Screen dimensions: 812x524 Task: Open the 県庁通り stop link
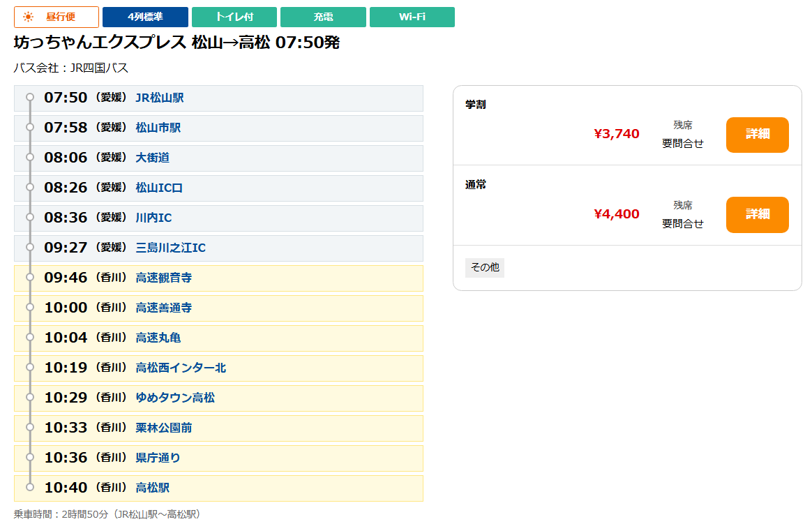pyautogui.click(x=158, y=458)
